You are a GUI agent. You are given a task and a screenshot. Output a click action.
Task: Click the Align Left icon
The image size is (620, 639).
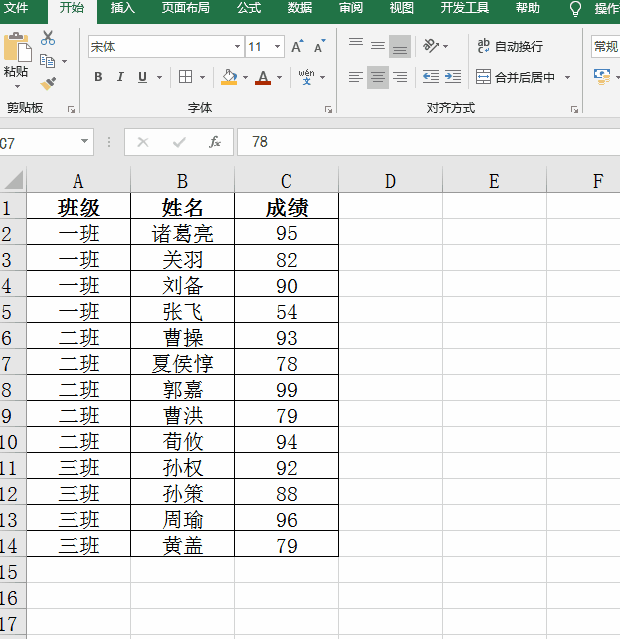click(x=355, y=77)
